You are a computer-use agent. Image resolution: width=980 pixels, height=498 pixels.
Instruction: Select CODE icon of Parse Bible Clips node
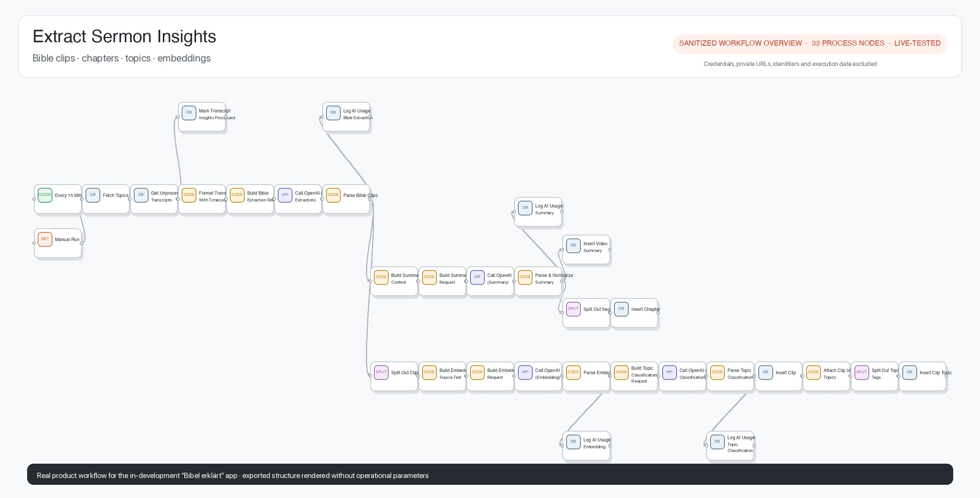tap(333, 195)
